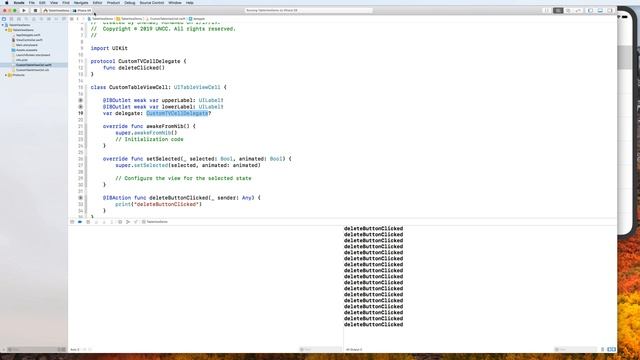Toggle the console/variables split view buttons
This screenshot has height=360, width=640.
(611, 349)
